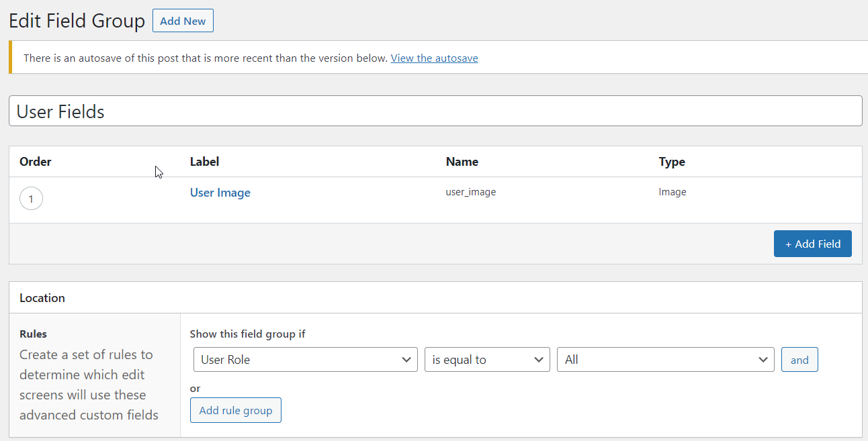
Task: Click the Type column header
Action: (671, 162)
